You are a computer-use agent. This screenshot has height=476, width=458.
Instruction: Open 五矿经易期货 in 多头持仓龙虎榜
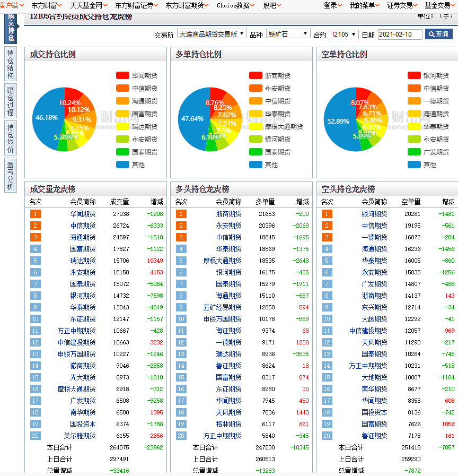coord(222,307)
